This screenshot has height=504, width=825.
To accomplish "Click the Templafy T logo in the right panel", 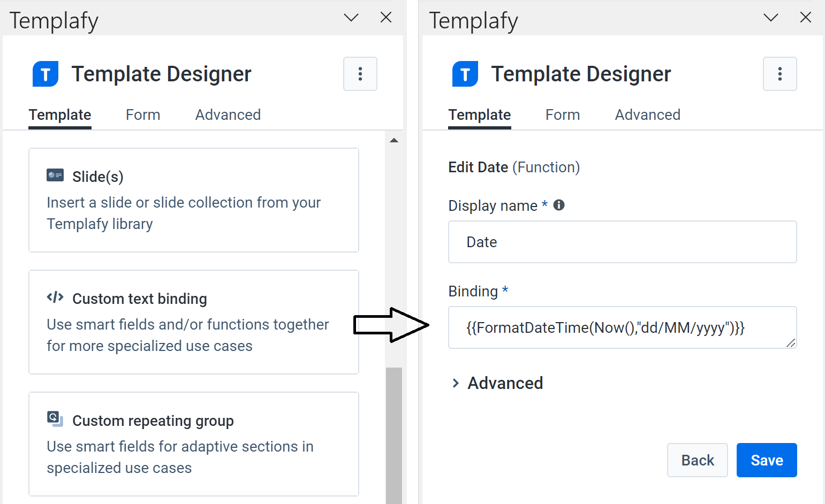I will tap(464, 74).
